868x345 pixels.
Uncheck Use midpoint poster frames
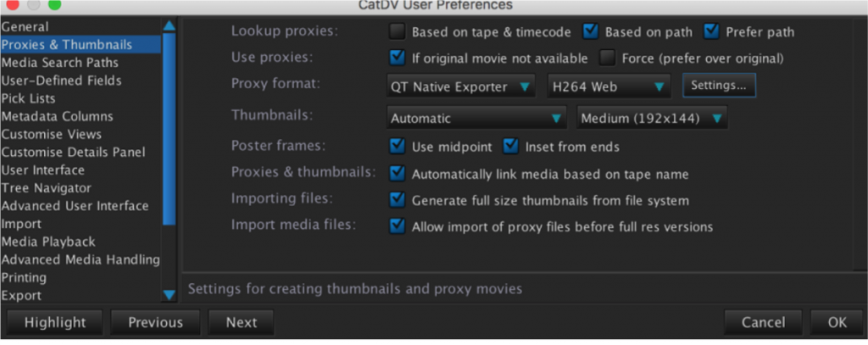point(398,146)
